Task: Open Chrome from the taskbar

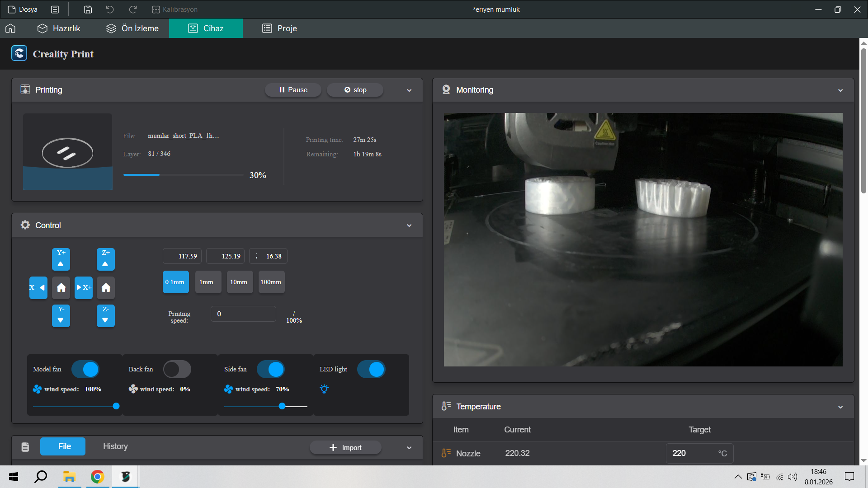Action: [x=97, y=477]
